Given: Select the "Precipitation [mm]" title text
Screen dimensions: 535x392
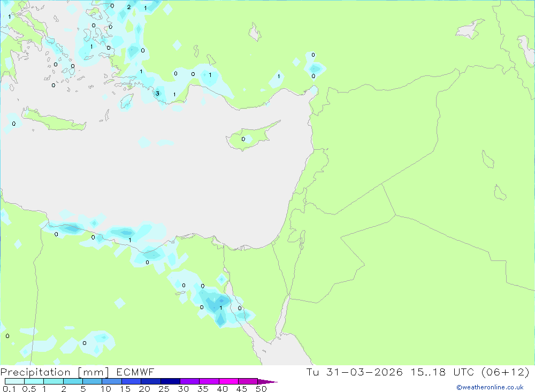Looking at the screenshot, I should (x=55, y=372).
